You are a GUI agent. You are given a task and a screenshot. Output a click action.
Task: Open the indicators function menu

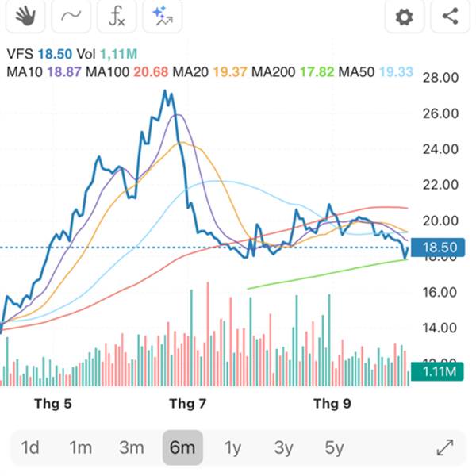pyautogui.click(x=117, y=16)
